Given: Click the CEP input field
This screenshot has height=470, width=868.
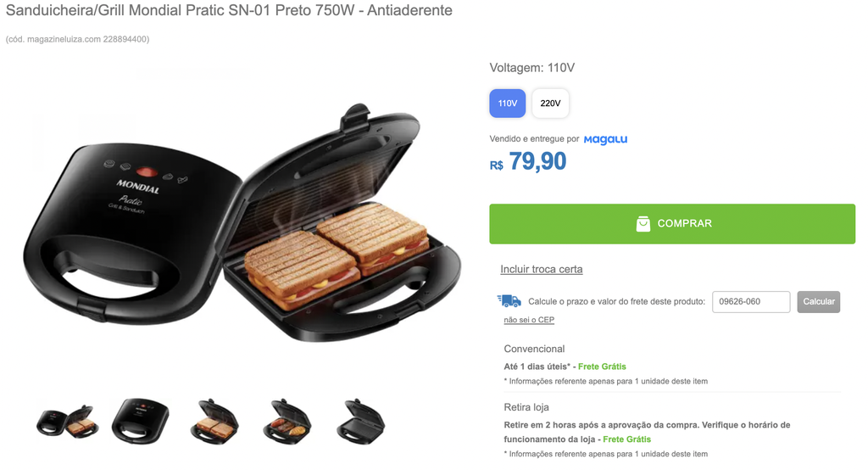Looking at the screenshot, I should coord(751,301).
